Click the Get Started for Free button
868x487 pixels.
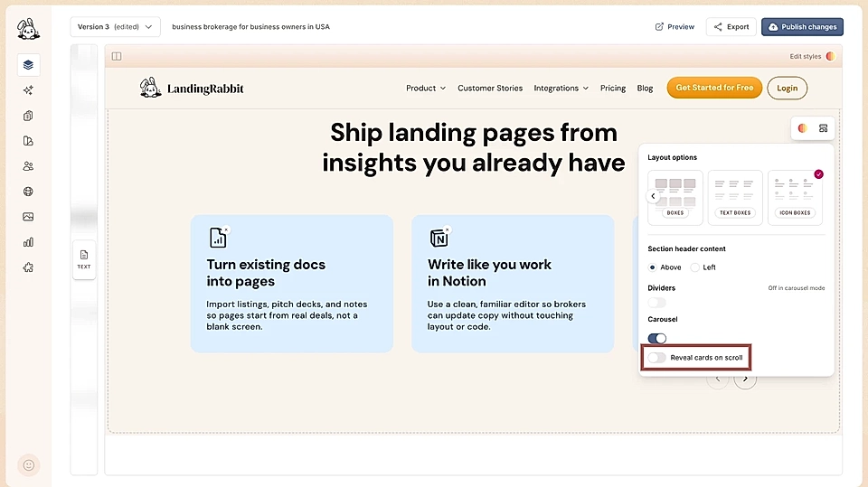(714, 88)
